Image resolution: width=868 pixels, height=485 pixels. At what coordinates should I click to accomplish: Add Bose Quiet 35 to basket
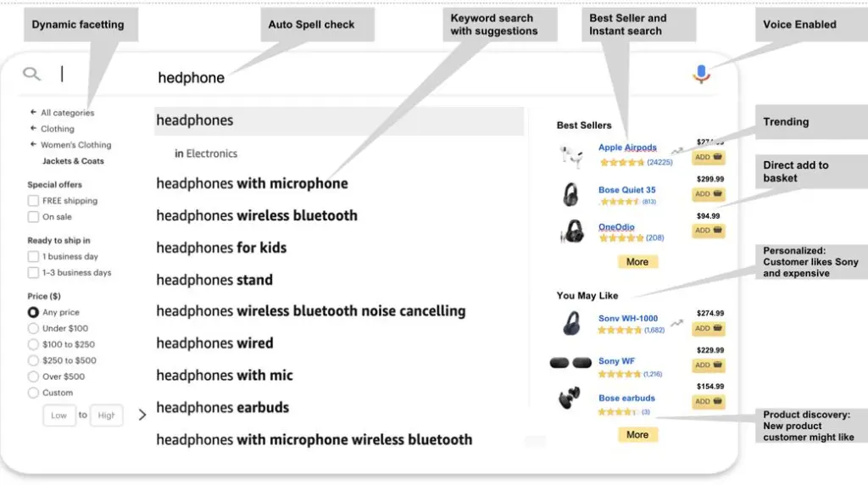tap(708, 194)
